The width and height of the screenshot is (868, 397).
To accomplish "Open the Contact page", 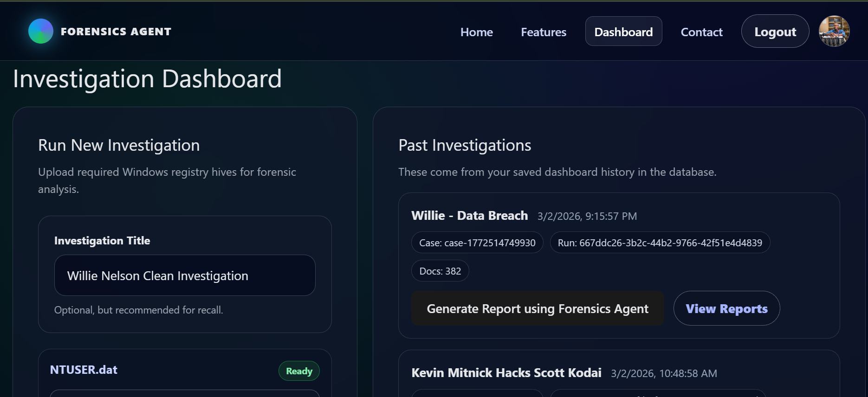I will 701,32.
